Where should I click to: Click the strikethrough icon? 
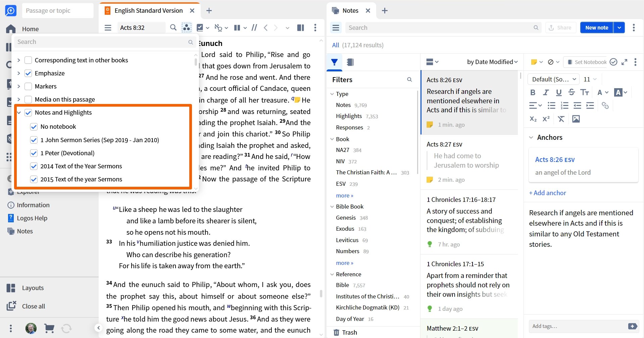coord(571,92)
